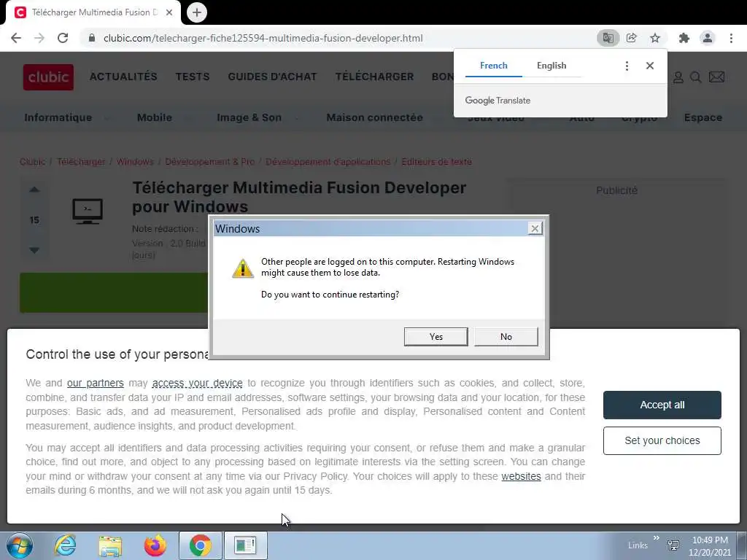Close the Windows restart warning dialog

[535, 228]
